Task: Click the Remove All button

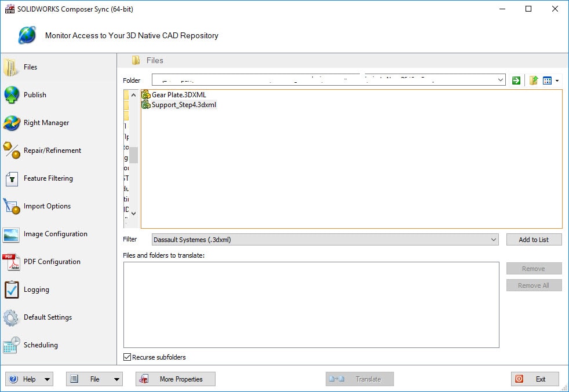Action: (534, 285)
